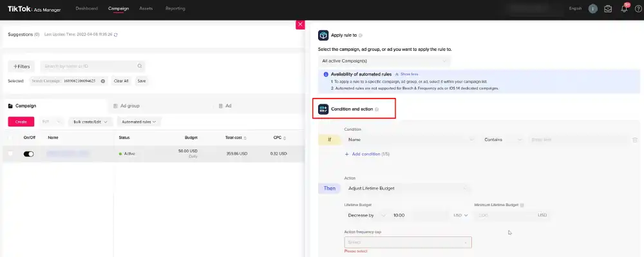The height and width of the screenshot is (257, 644).
Task: Expand the Automated rules dropdown
Action: (139, 122)
